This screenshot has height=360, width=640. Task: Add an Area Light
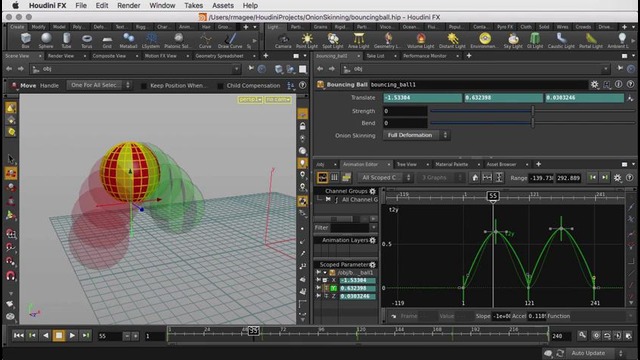click(x=358, y=40)
